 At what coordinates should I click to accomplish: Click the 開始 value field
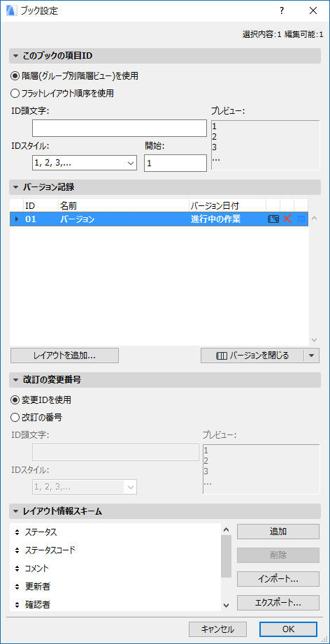[175, 163]
